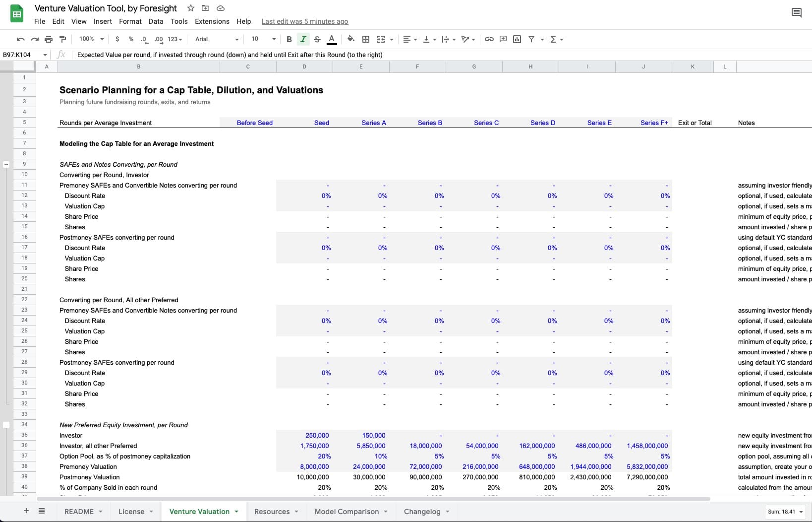The width and height of the screenshot is (812, 522).
Task: Add a new sheet with plus button
Action: 26,511
